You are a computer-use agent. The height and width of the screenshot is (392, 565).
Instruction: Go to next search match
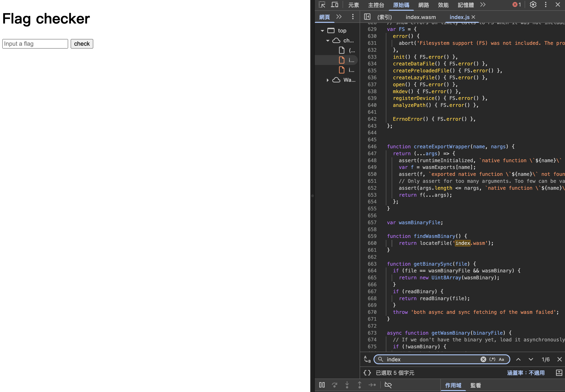point(531,359)
